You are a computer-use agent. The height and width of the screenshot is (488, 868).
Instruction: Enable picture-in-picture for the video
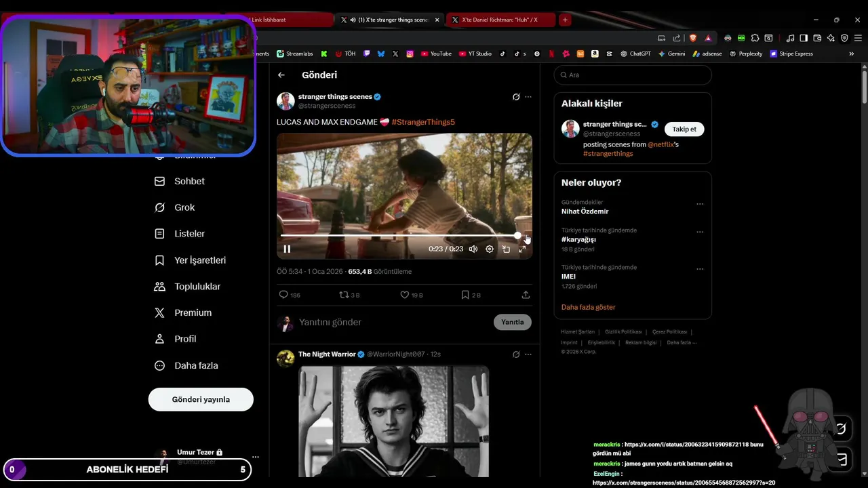pos(506,249)
